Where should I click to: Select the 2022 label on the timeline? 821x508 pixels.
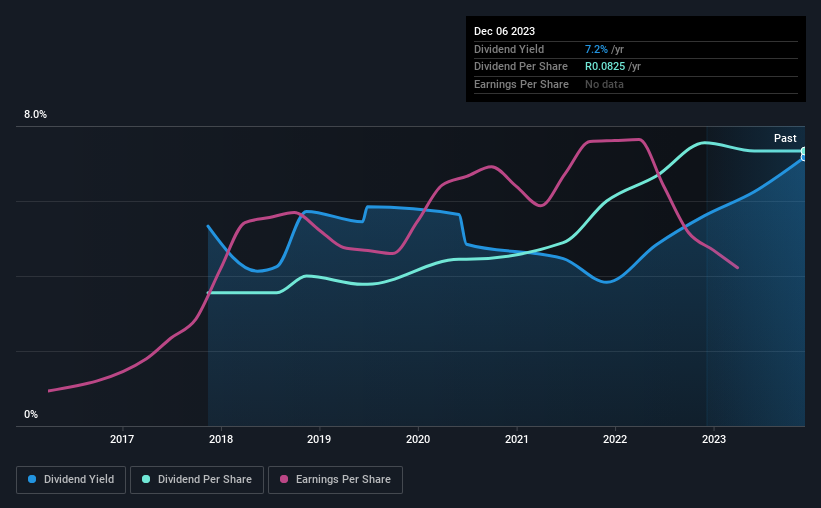pyautogui.click(x=615, y=439)
